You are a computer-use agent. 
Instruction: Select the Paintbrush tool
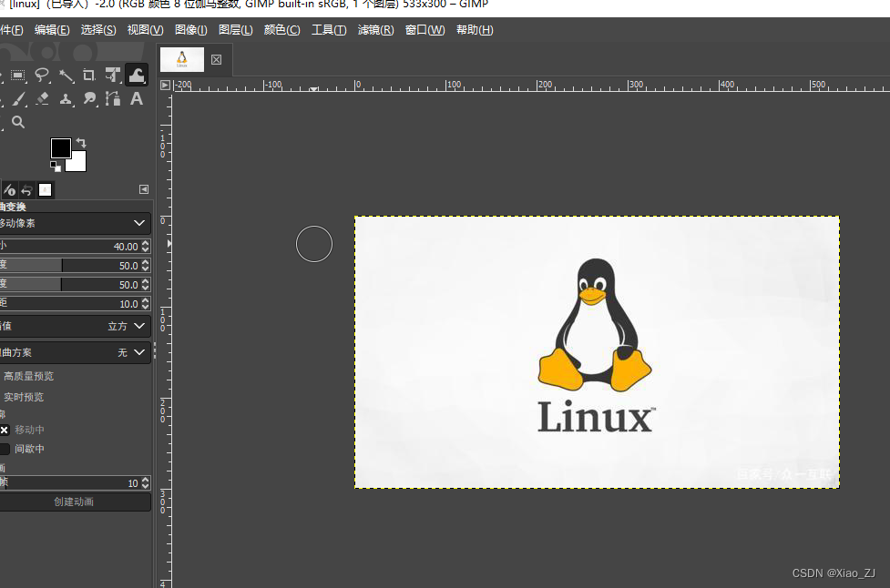coord(18,98)
